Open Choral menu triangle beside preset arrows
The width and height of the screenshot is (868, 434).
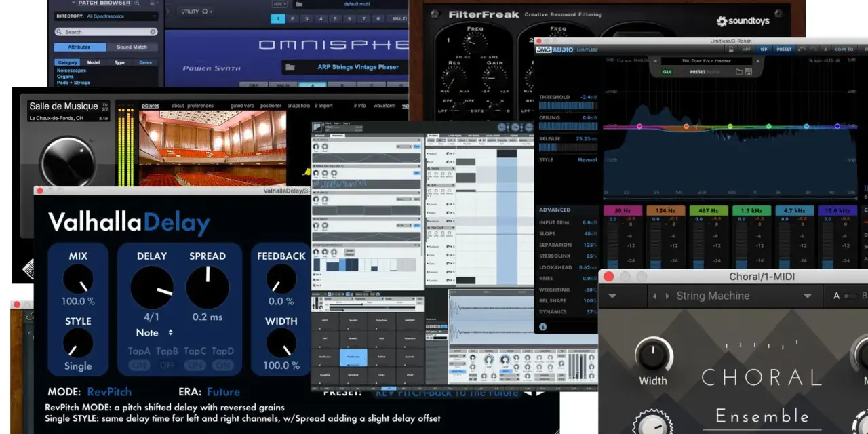(612, 296)
